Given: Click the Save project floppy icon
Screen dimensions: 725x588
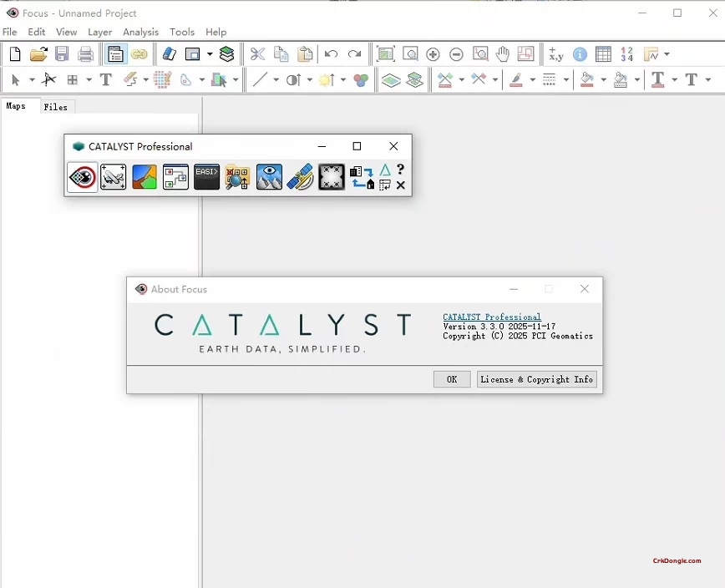Looking at the screenshot, I should (62, 54).
